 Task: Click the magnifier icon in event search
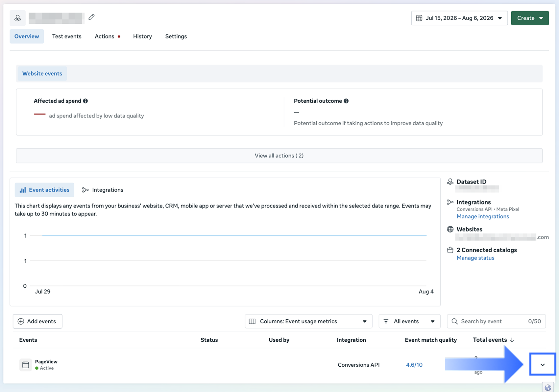pyautogui.click(x=454, y=321)
